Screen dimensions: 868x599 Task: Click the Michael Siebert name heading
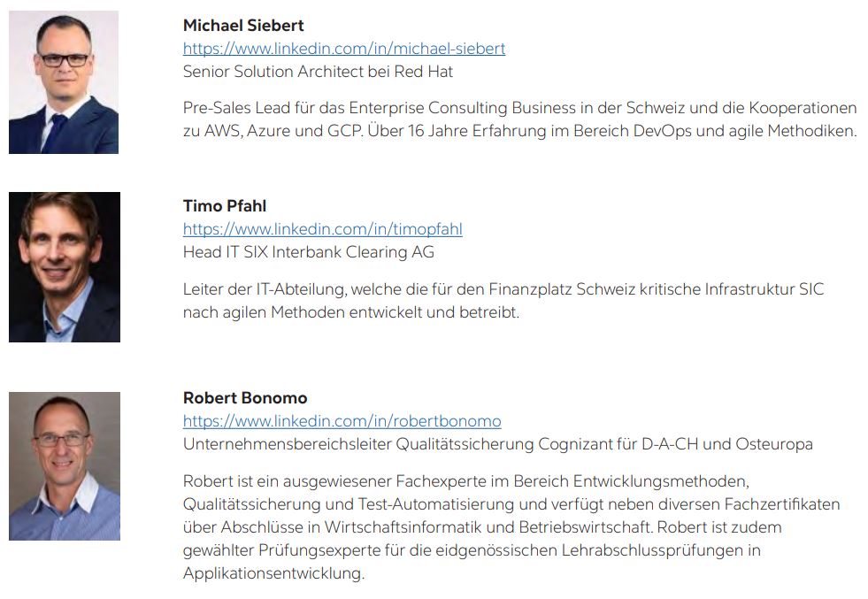(243, 26)
